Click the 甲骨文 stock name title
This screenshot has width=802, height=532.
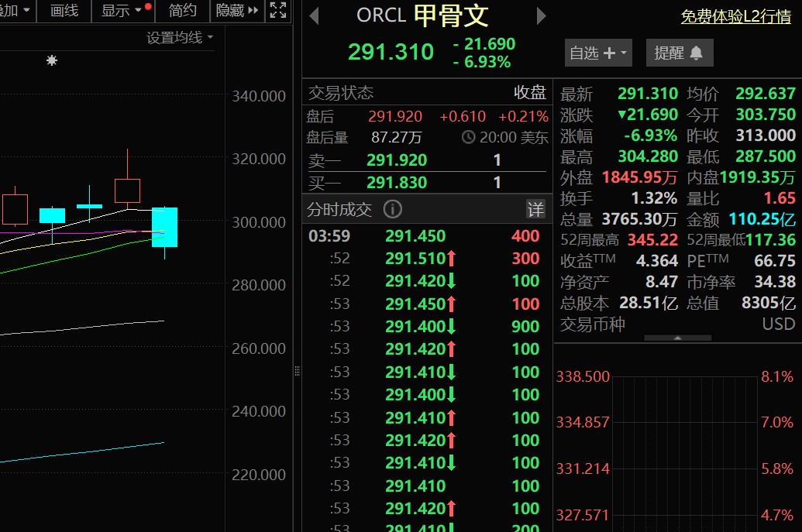pyautogui.click(x=451, y=16)
